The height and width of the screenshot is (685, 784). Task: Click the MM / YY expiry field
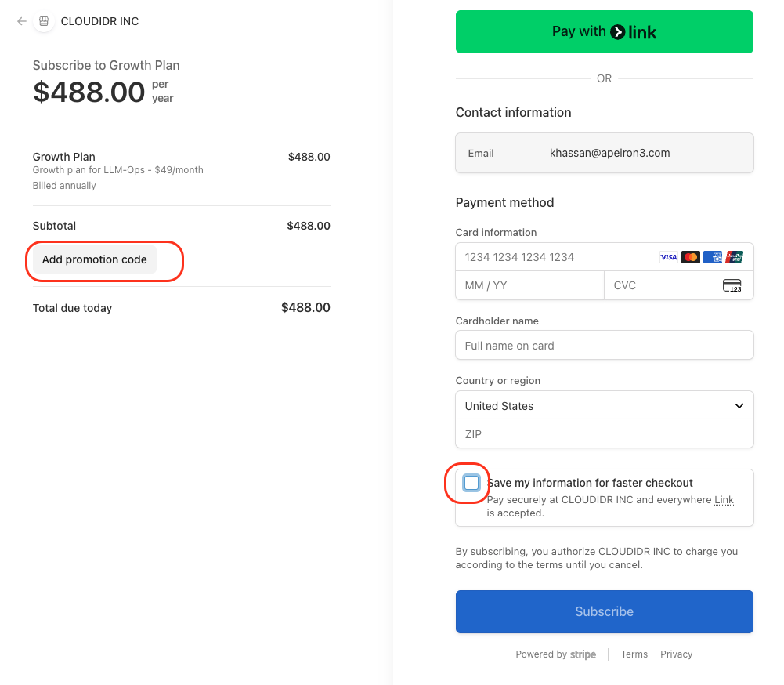(529, 285)
